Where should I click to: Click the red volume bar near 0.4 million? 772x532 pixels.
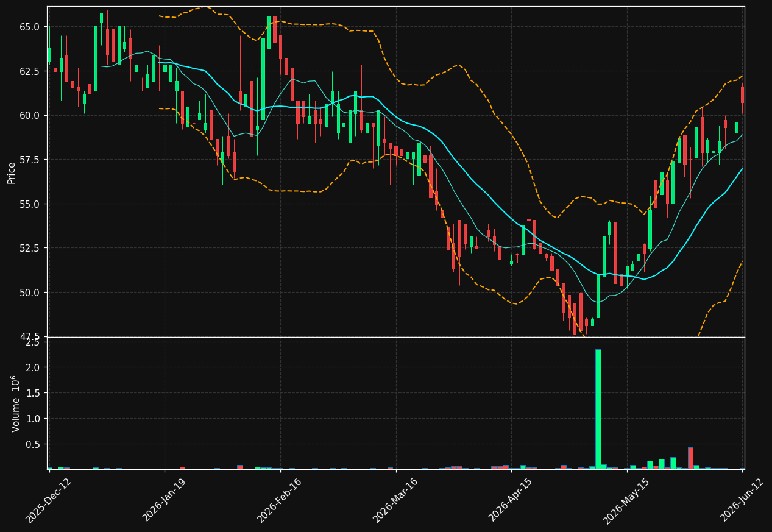(690, 459)
